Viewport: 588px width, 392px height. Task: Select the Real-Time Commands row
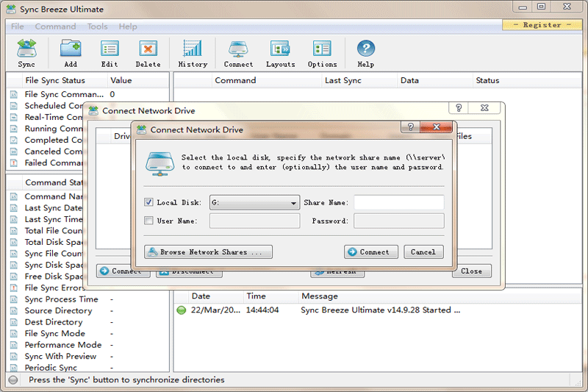[46, 117]
